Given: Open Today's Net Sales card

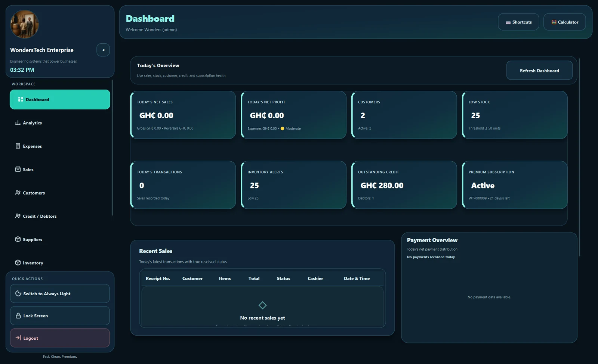Looking at the screenshot, I should coord(183,115).
